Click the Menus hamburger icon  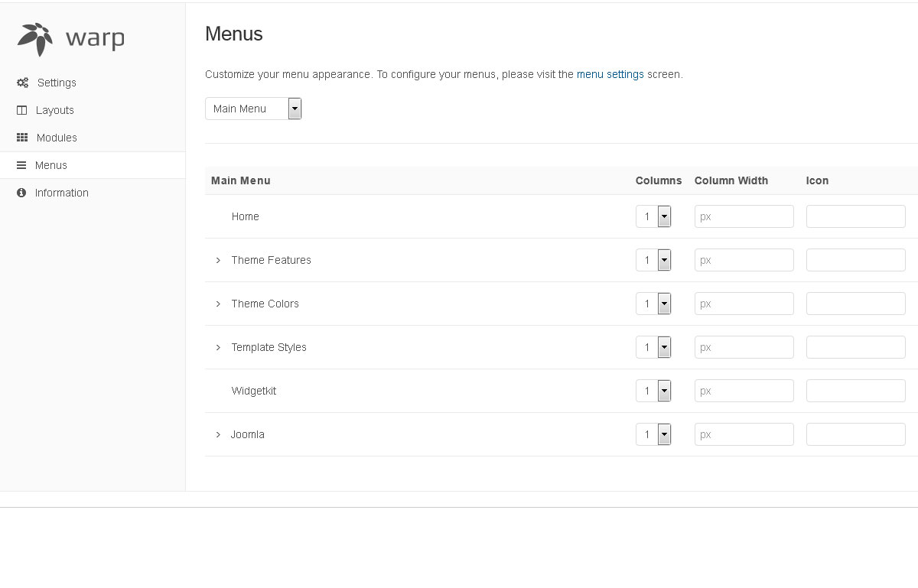[x=21, y=165]
